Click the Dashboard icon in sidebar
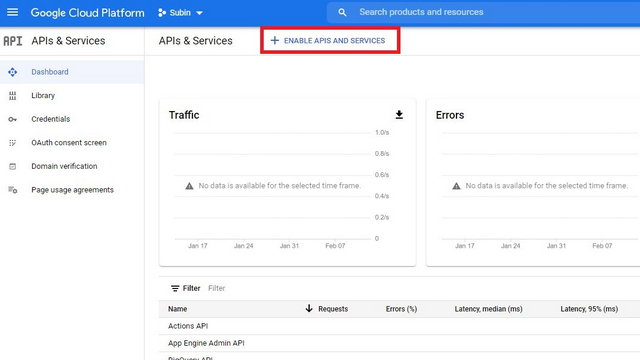This screenshot has height=360, width=640. coord(13,72)
